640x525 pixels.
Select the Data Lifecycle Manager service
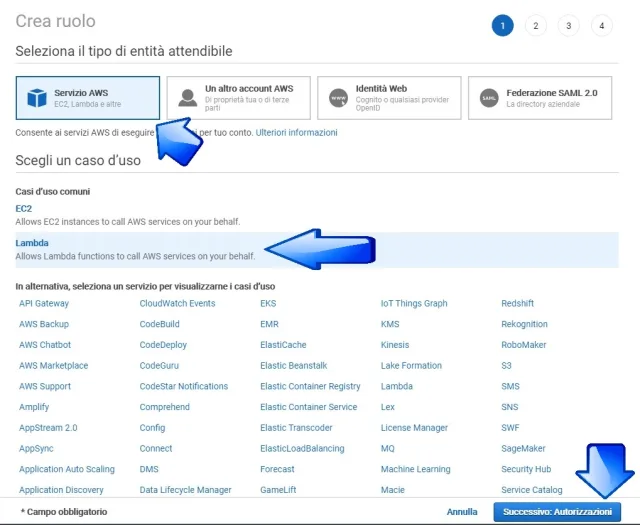(x=185, y=490)
